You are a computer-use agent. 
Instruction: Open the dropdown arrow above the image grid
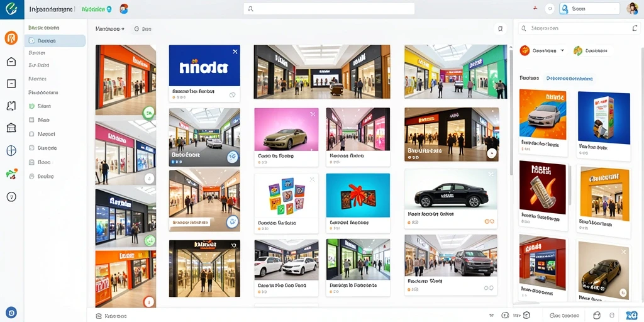[x=123, y=29]
